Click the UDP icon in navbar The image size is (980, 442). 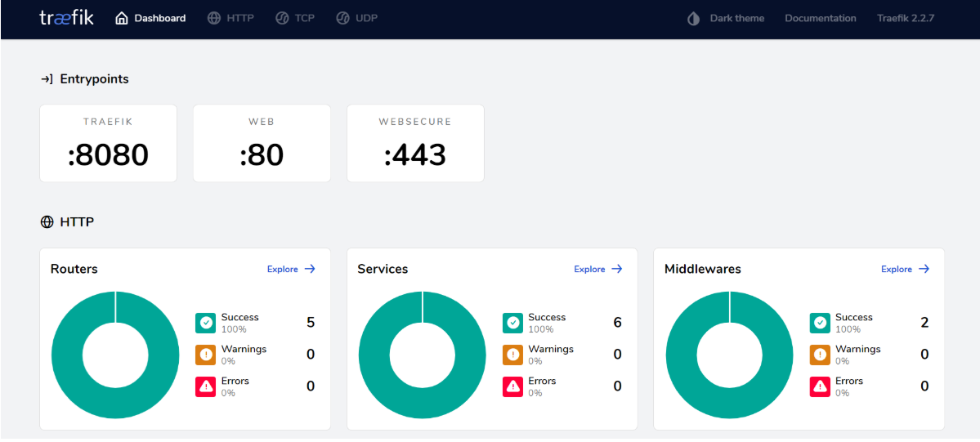point(342,18)
